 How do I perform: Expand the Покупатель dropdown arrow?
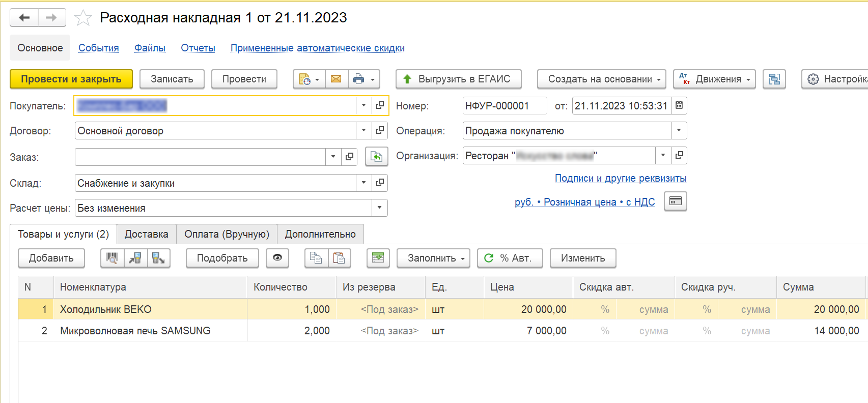point(363,105)
